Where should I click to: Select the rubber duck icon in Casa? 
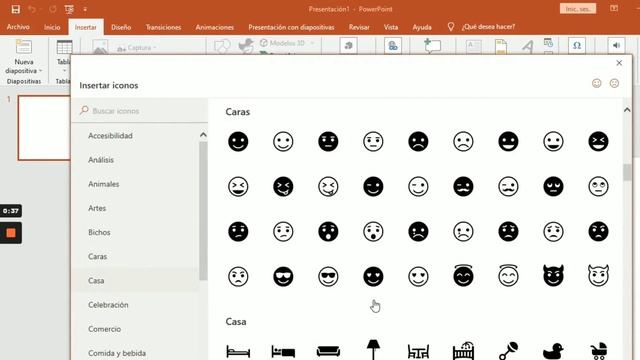click(x=553, y=351)
